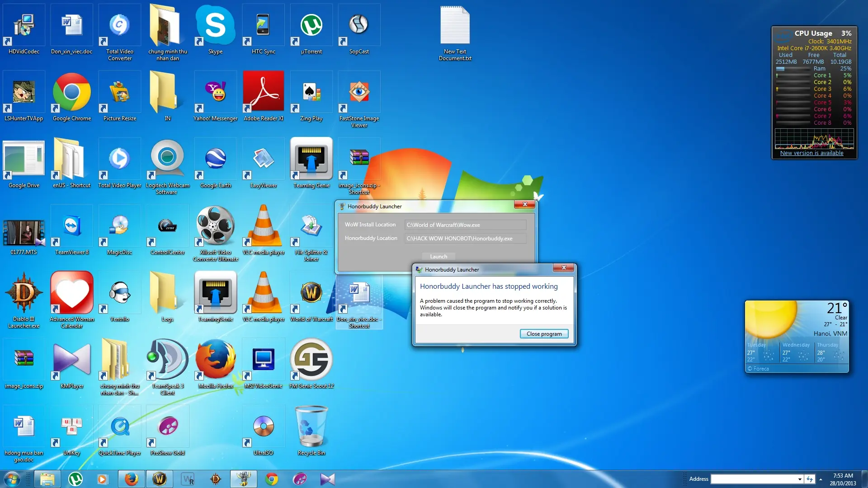
Task: Click the Address bar refresh/go button
Action: (810, 479)
